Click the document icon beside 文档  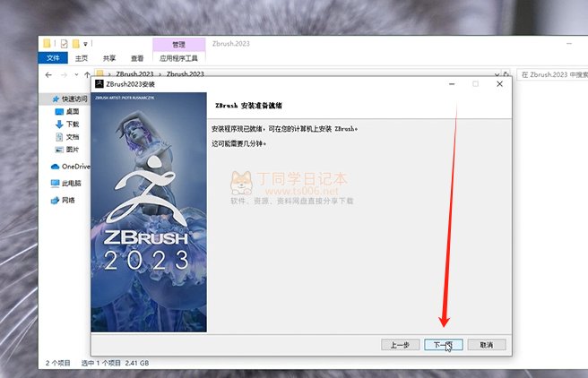coord(59,137)
